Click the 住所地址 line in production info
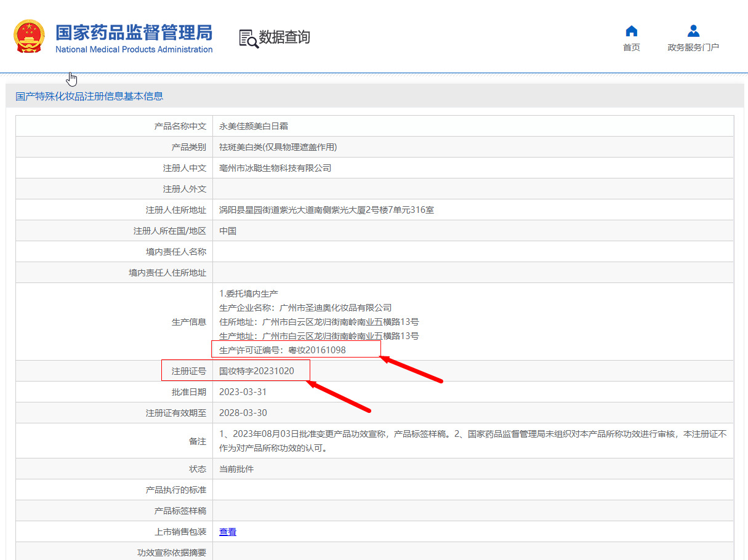Image resolution: width=748 pixels, height=560 pixels. (319, 322)
